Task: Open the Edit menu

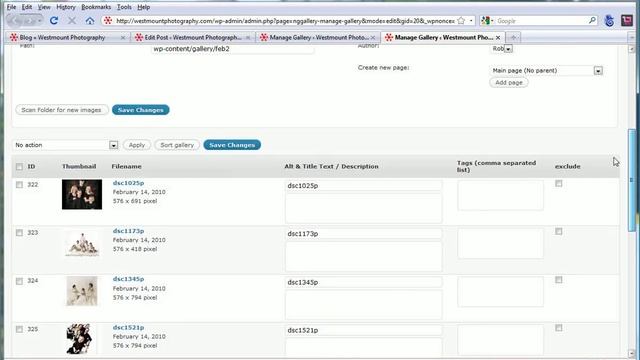Action: coord(27,7)
